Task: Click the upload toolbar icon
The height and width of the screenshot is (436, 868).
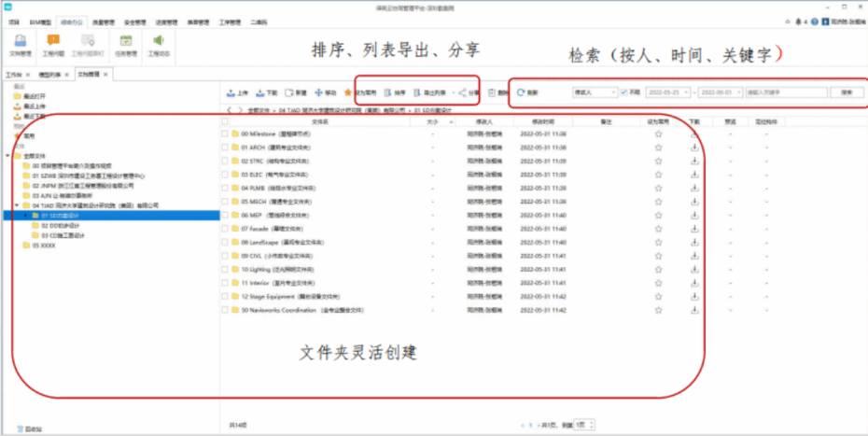Action: click(231, 93)
